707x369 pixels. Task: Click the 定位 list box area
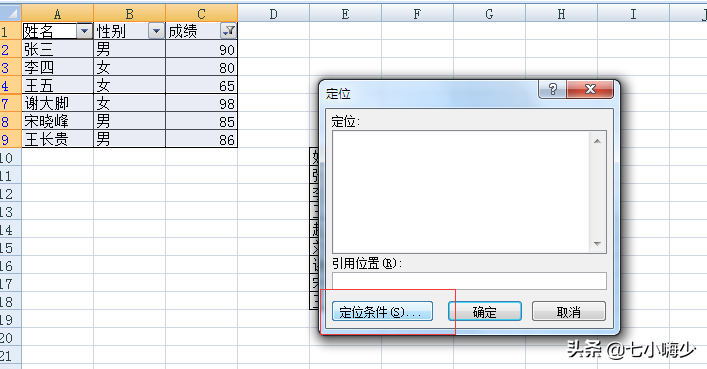coord(461,192)
